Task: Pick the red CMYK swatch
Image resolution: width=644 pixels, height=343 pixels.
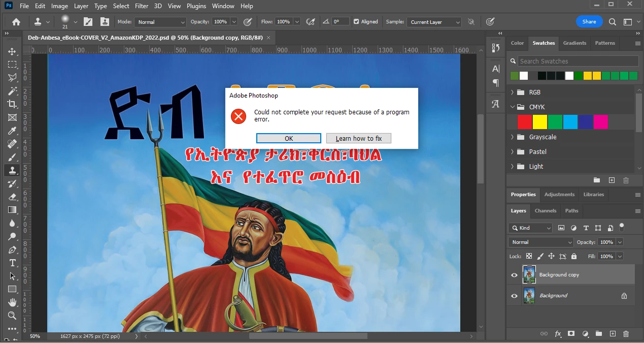Action: pyautogui.click(x=525, y=122)
